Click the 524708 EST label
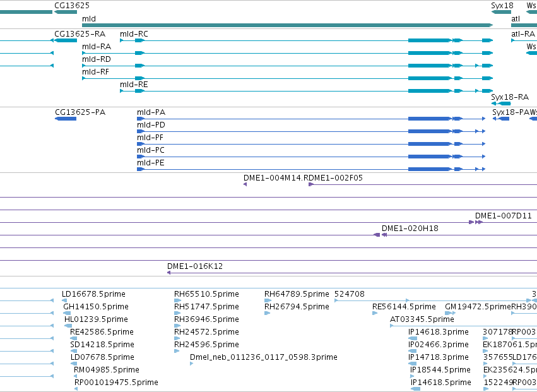This screenshot has height=392, width=537. [350, 294]
